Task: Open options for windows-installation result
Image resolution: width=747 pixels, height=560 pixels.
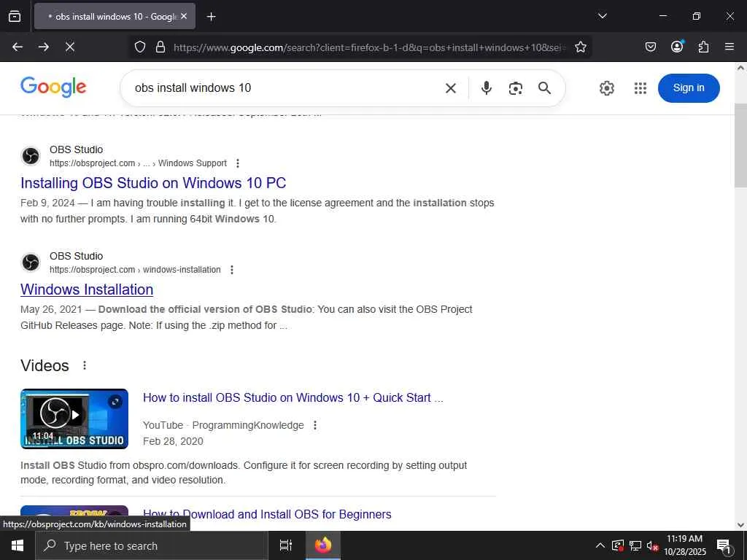Action: (x=231, y=270)
